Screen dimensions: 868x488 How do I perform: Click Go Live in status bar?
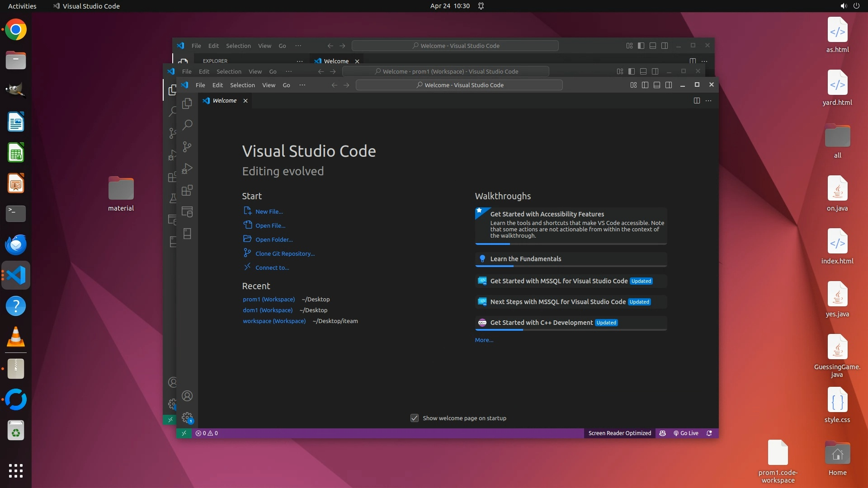[686, 433]
